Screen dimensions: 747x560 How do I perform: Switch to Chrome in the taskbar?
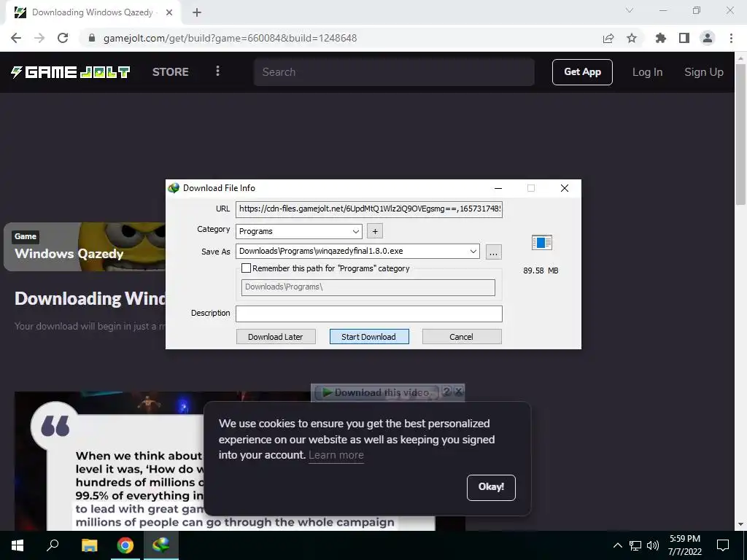(x=125, y=545)
